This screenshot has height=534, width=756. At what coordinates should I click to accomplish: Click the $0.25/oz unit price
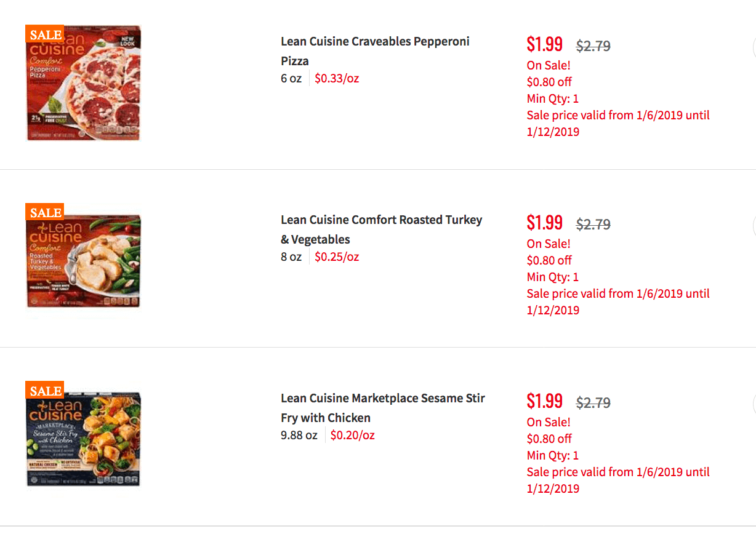coord(337,257)
